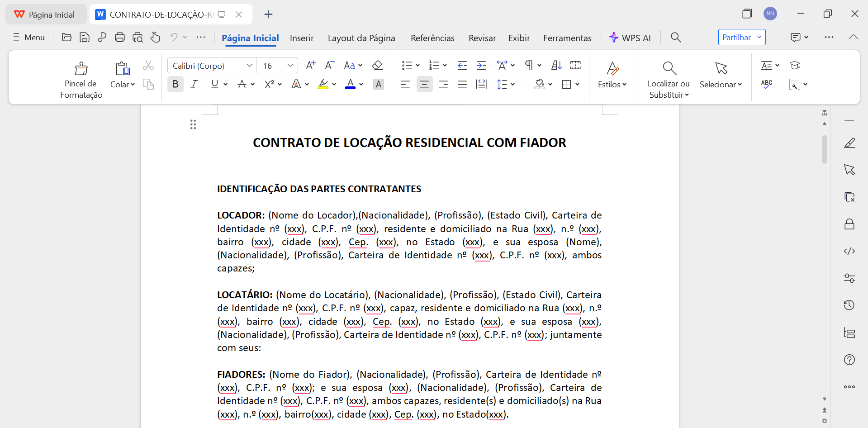Click the clear formatting eraser icon
The image size is (868, 428).
pos(377,65)
